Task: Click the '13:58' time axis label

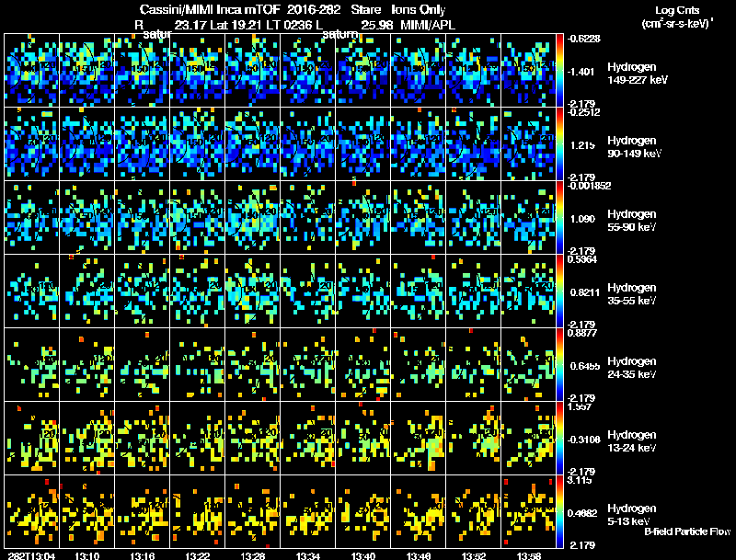Action: (x=528, y=556)
